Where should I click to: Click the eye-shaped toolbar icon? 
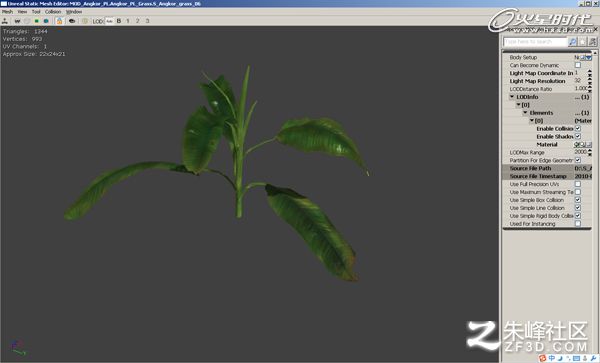click(x=72, y=21)
